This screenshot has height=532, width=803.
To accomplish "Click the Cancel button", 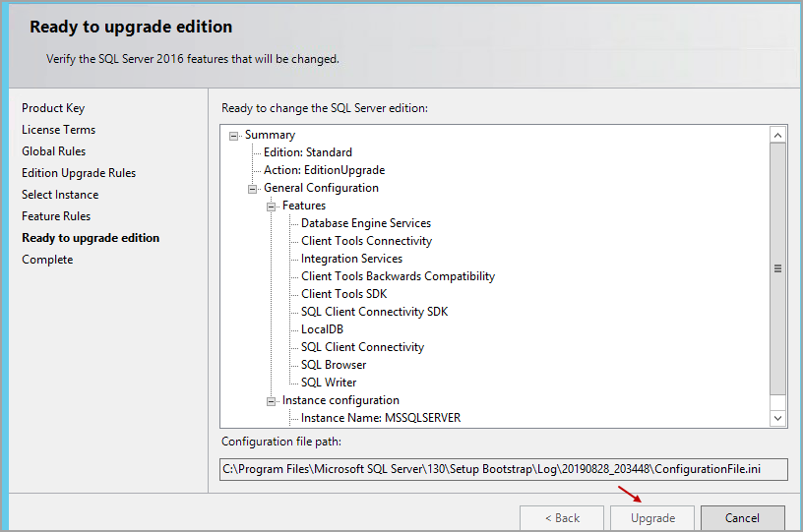I will tap(743, 518).
